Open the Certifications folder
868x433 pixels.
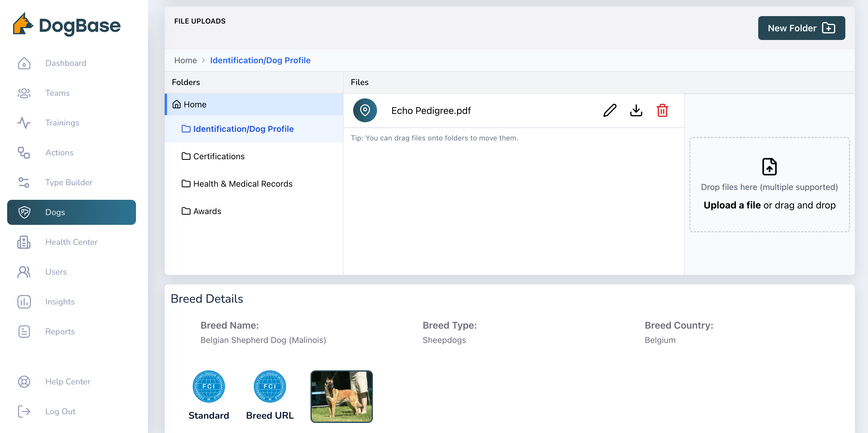(219, 156)
